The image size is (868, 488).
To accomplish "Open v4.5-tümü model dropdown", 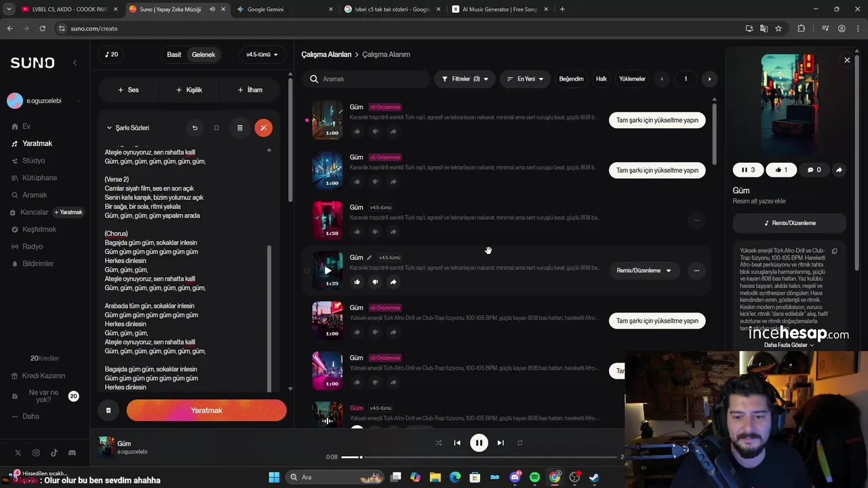I will coord(262,54).
